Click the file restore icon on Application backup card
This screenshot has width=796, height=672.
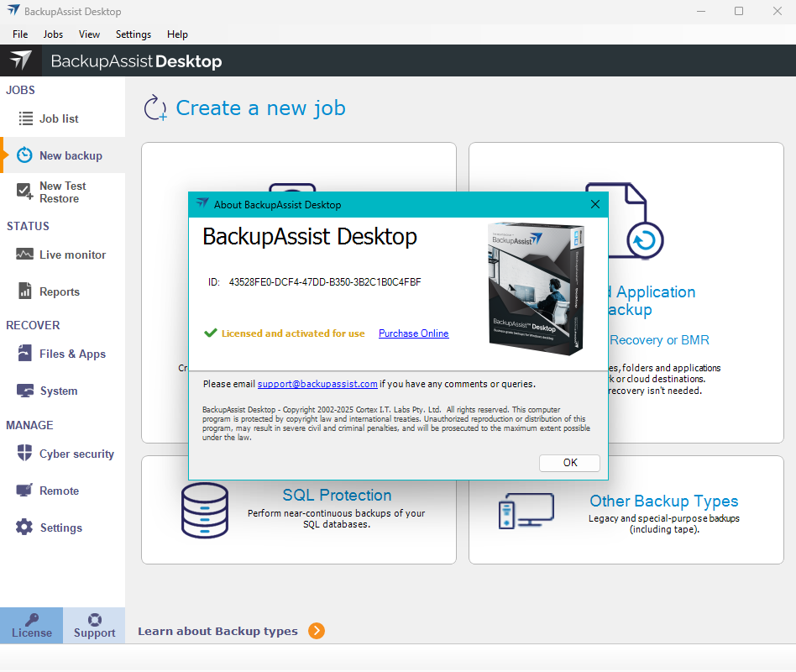[625, 221]
